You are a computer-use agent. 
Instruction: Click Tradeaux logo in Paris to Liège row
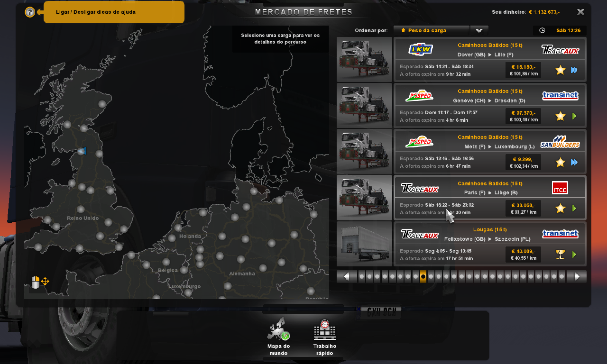point(420,188)
